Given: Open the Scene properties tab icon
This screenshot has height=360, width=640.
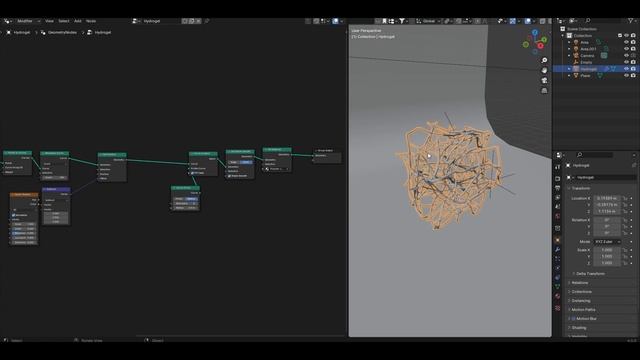Looking at the screenshot, I should point(558,207).
